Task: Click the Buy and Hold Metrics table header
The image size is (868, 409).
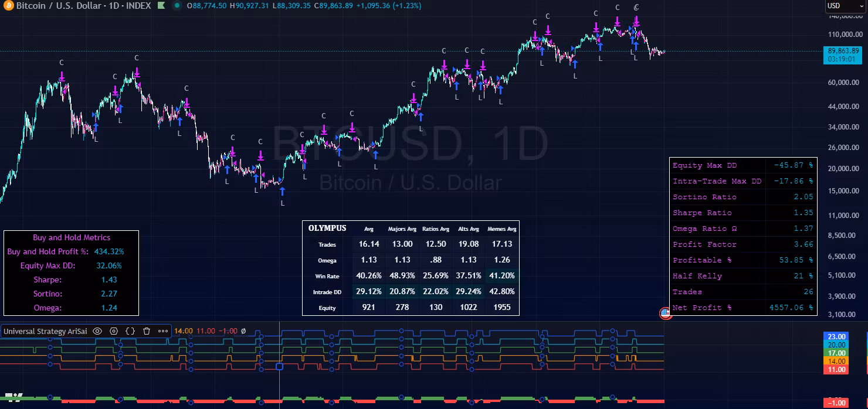Action: coord(71,237)
